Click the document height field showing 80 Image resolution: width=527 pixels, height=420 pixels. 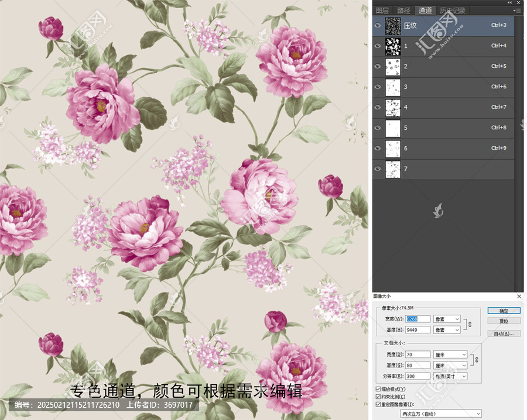(418, 365)
